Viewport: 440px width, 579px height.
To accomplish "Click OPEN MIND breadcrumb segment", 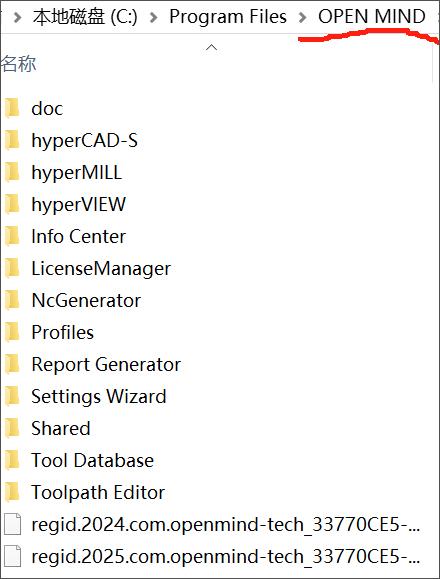I will coord(372,17).
